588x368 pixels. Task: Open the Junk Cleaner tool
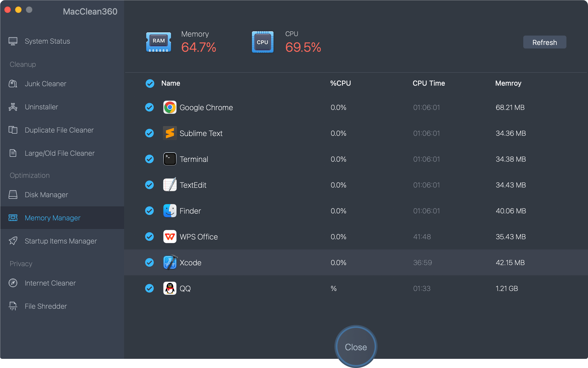pos(45,84)
